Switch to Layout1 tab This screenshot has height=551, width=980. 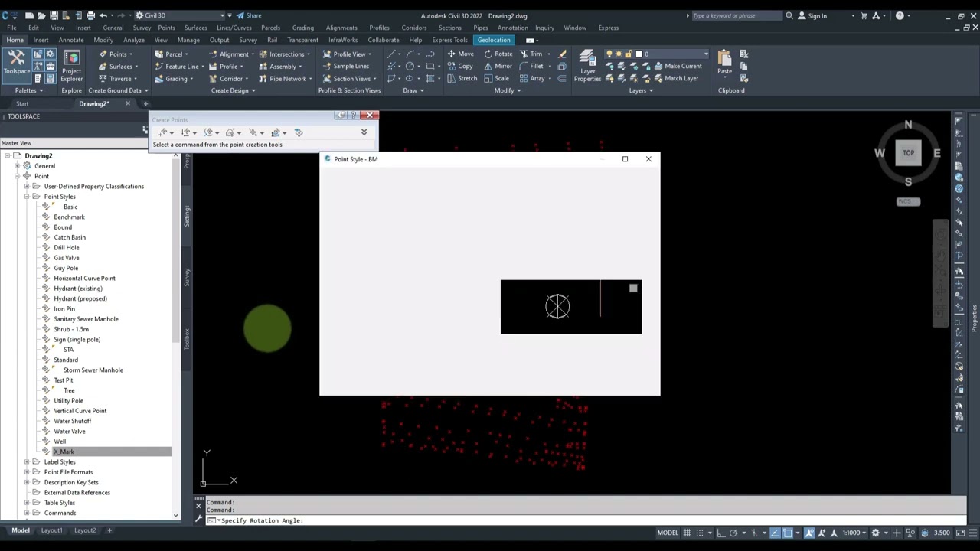click(x=52, y=530)
